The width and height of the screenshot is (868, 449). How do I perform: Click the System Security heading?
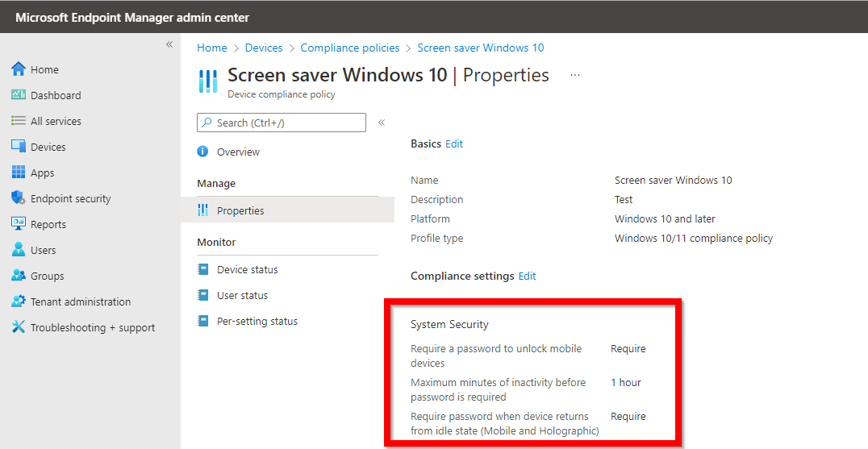point(449,325)
